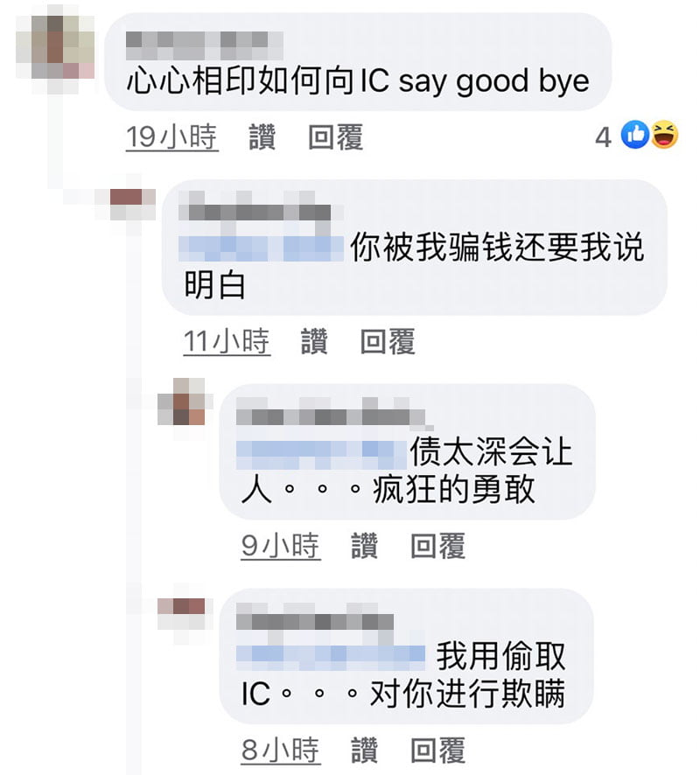Screen dimensions: 700x775
Task: Reply to the 9小時 comment
Action: [438, 546]
